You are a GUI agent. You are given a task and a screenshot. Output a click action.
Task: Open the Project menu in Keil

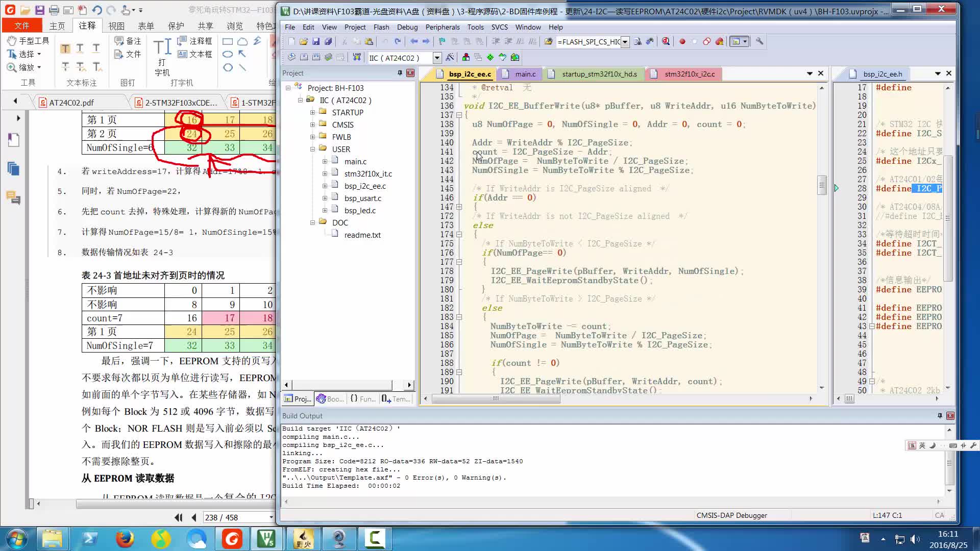point(355,27)
